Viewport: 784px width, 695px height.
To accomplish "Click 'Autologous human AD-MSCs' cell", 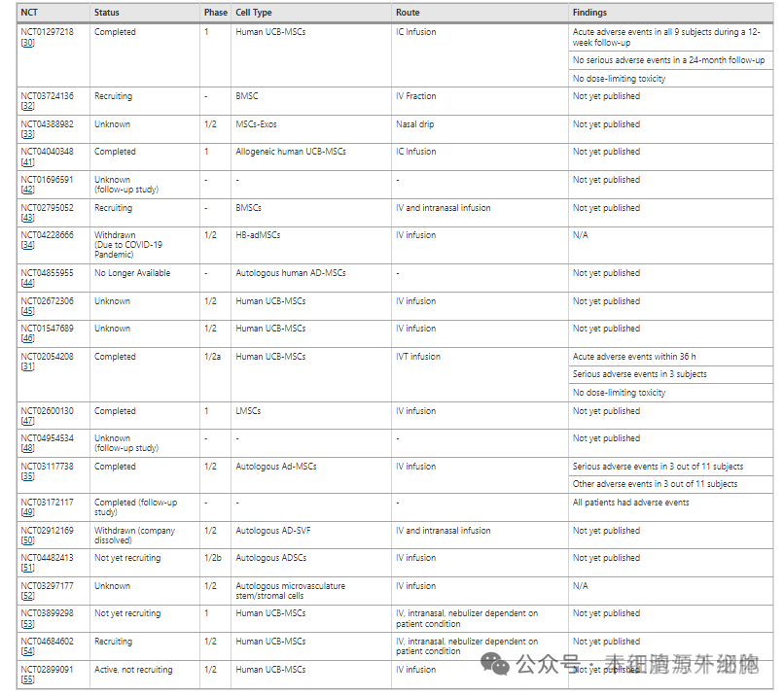I will (x=291, y=273).
